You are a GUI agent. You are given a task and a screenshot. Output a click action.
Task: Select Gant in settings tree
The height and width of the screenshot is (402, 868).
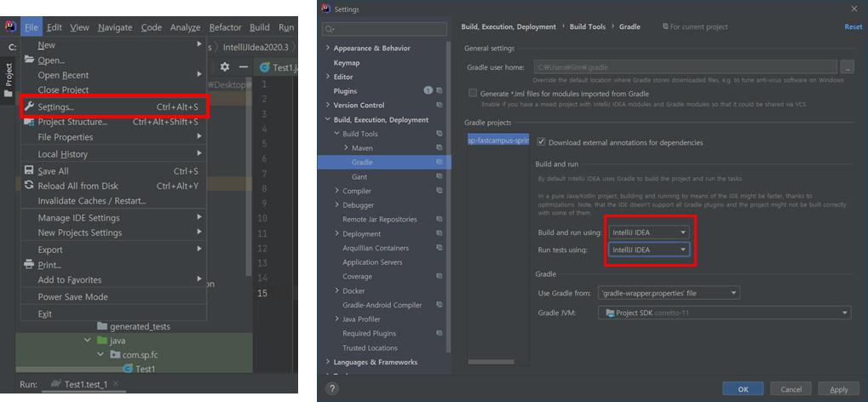point(359,176)
